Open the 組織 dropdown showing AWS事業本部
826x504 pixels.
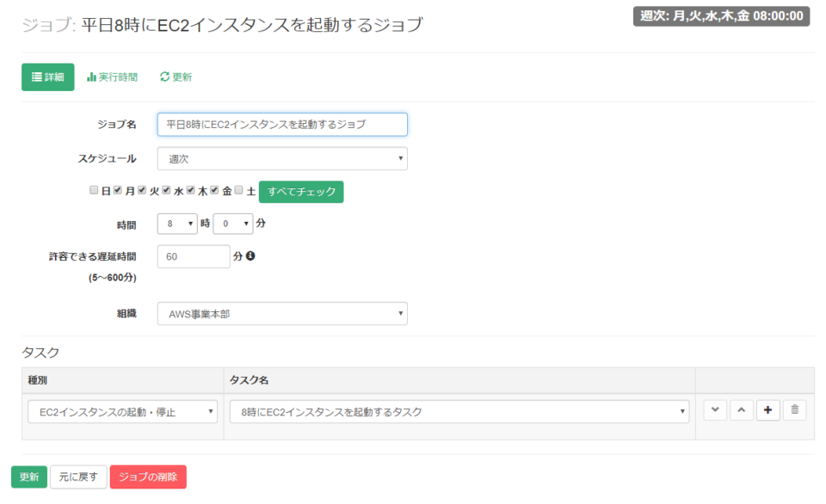282,313
